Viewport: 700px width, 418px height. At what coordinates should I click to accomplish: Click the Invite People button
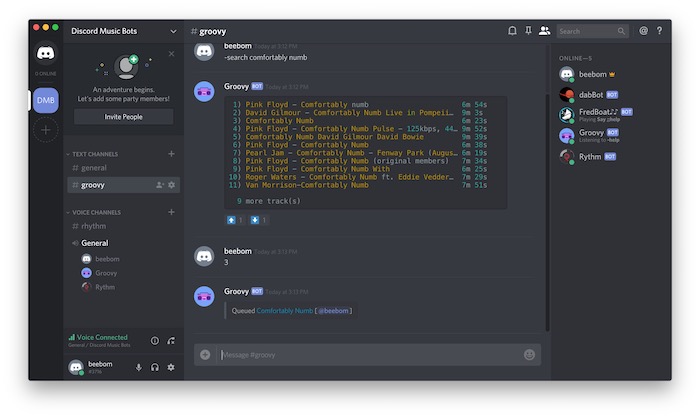pos(124,116)
